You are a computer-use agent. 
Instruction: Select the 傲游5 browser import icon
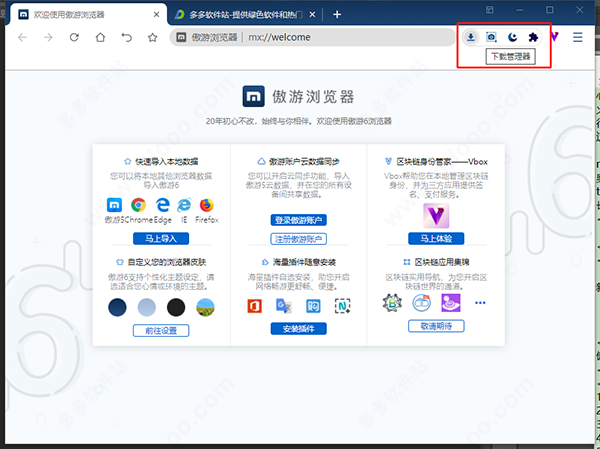[114, 205]
